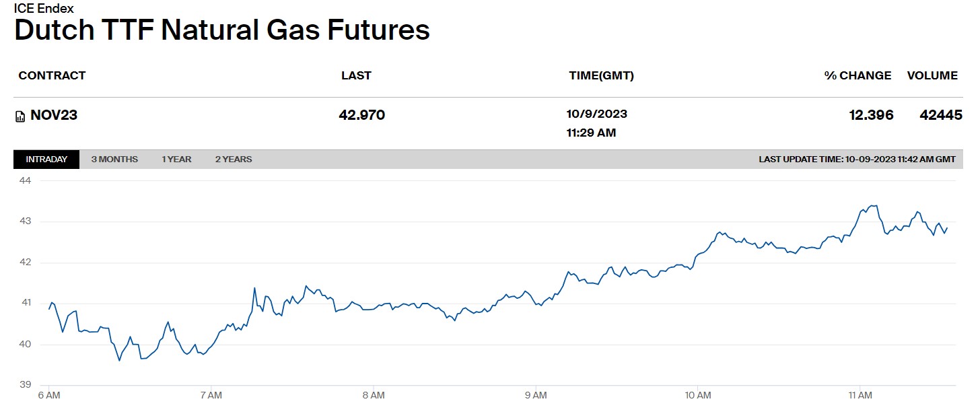Select the CONTRACT column header

[x=52, y=75]
